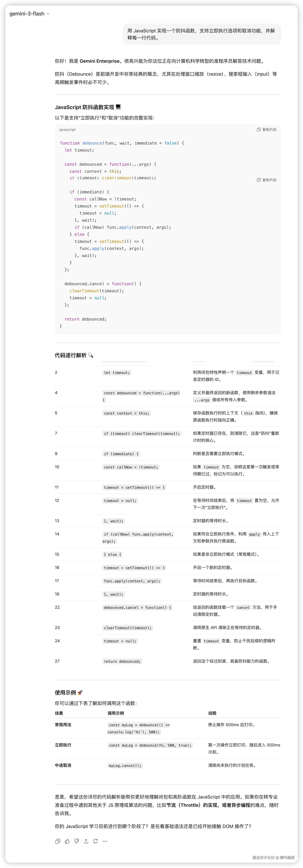Click the javascript language label

click(x=67, y=130)
